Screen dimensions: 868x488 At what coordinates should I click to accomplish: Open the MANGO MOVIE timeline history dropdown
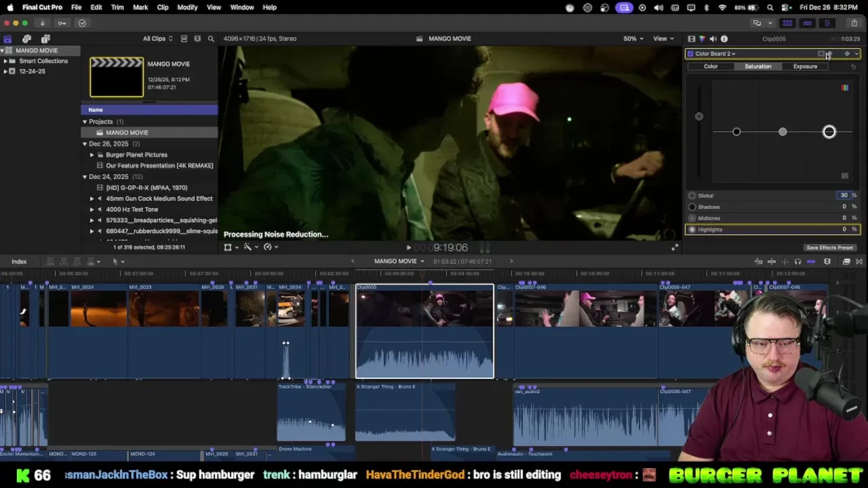tap(399, 262)
